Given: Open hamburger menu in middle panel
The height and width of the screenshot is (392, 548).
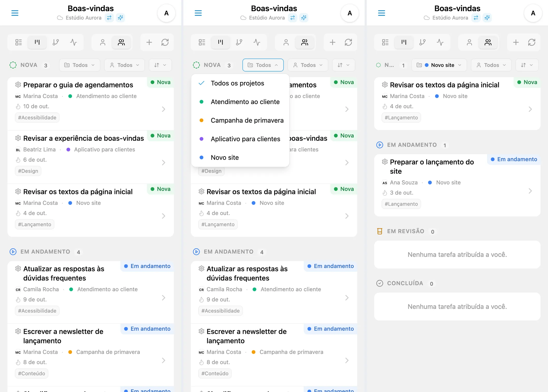Looking at the screenshot, I should point(198,13).
